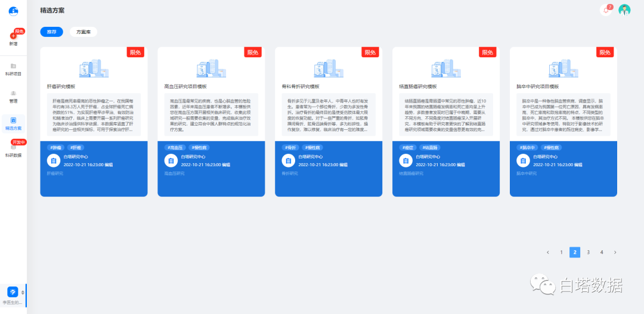Image resolution: width=644 pixels, height=314 pixels.
Task: Select the #高血压 tag
Action: [x=176, y=147]
